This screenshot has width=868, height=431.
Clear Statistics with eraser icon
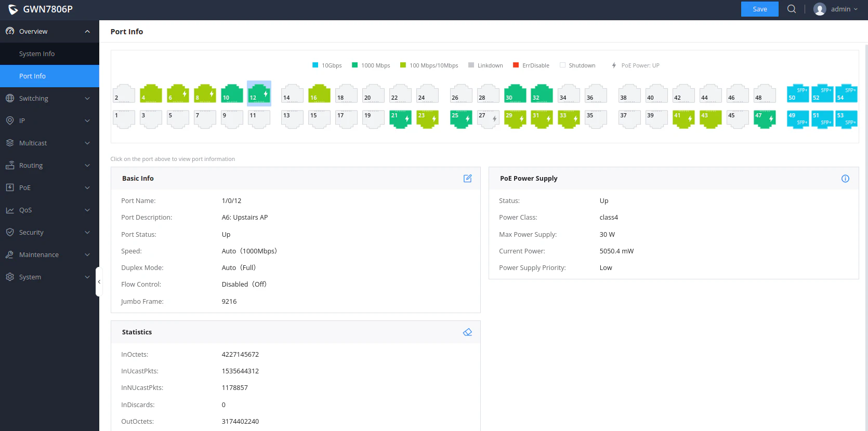pos(467,332)
